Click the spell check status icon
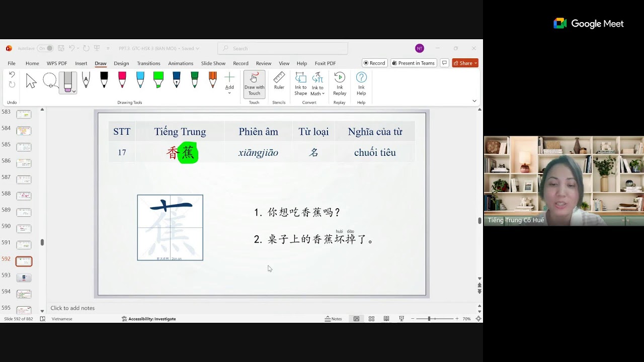The image size is (644, 362). 42,319
